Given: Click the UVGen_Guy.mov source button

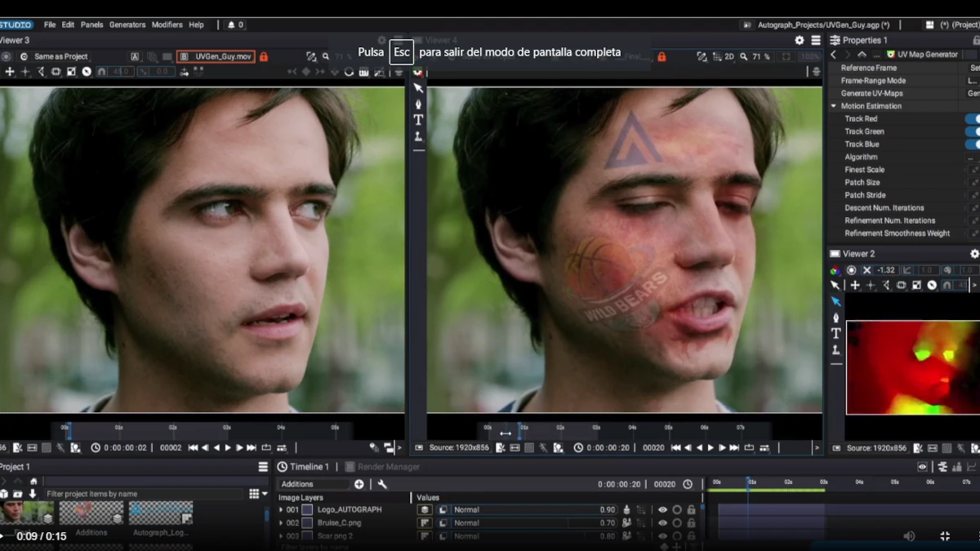Looking at the screenshot, I should [x=216, y=56].
